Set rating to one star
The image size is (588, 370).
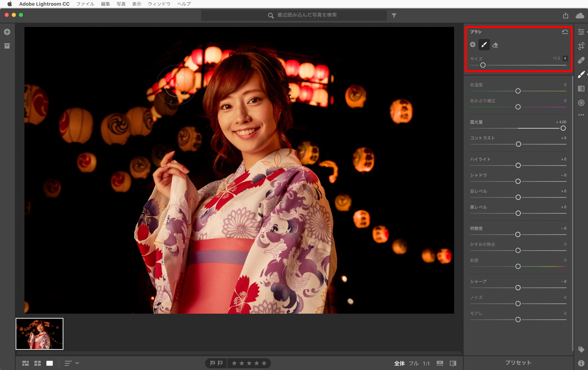pyautogui.click(x=234, y=363)
